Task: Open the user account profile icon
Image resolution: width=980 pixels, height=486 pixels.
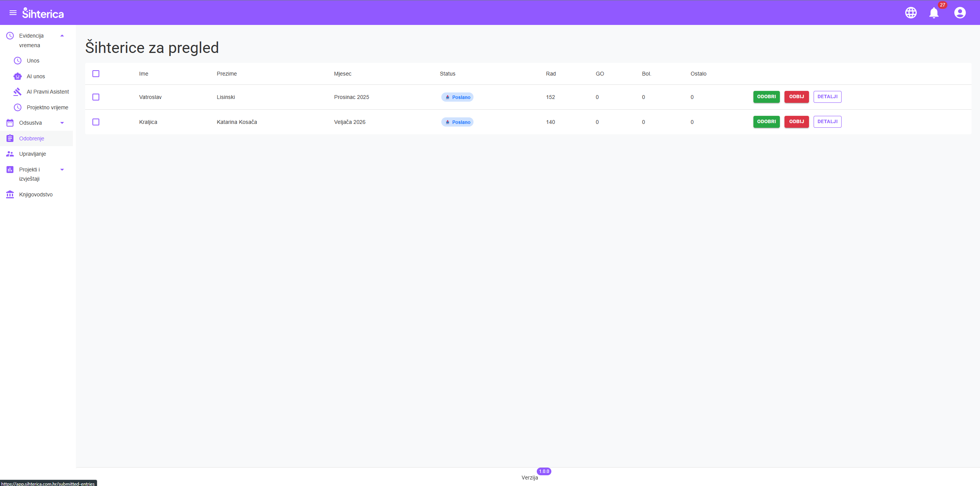Action: [960, 13]
